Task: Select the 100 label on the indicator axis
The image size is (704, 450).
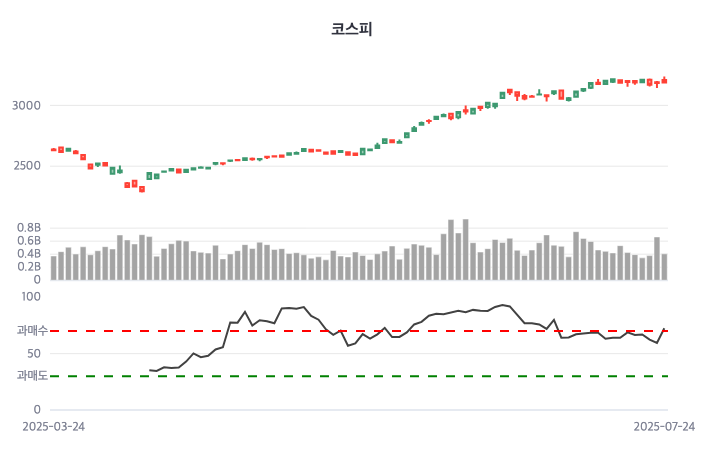Action: [31, 296]
